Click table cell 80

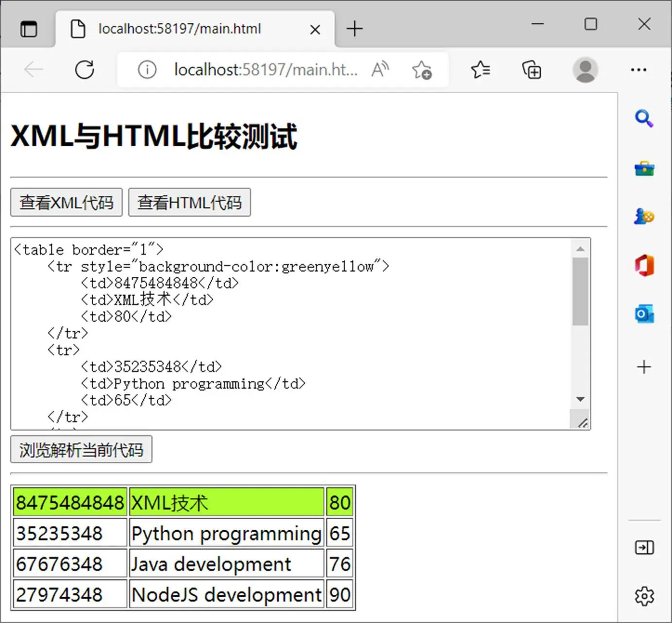[x=340, y=502]
